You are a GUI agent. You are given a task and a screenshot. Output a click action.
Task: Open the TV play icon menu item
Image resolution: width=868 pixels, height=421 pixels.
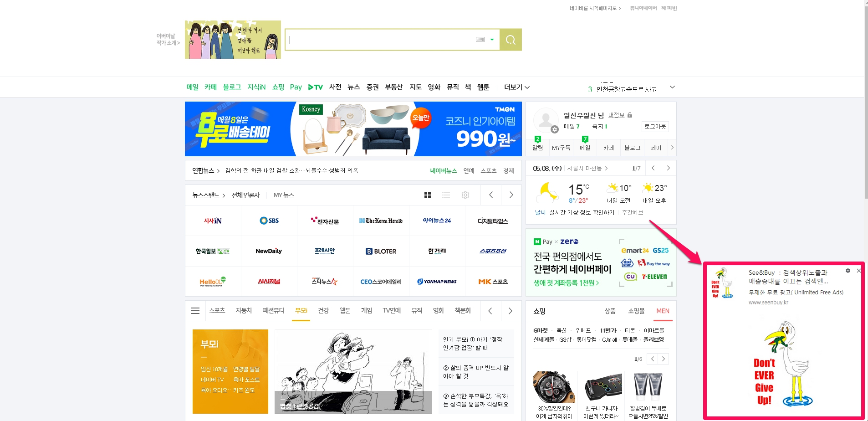click(315, 87)
